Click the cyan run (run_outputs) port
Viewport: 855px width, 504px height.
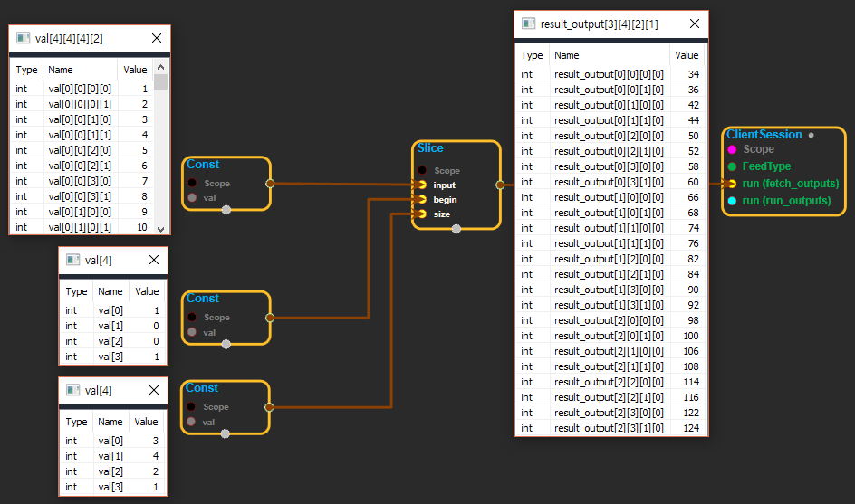point(731,201)
